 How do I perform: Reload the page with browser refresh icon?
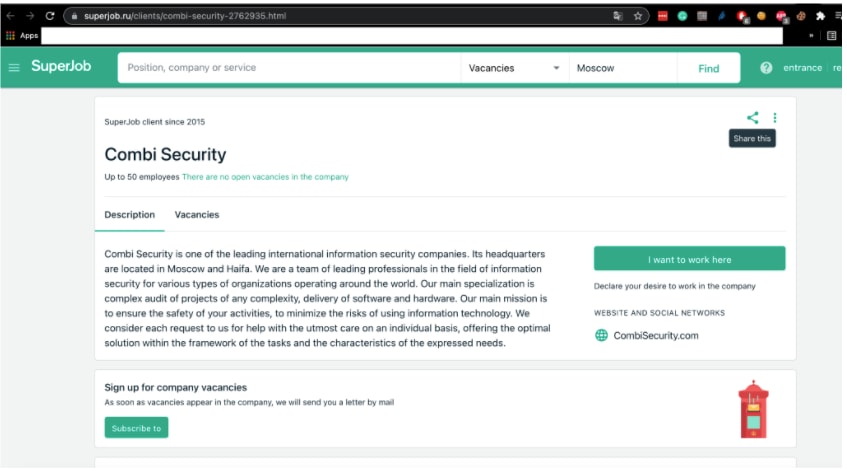tap(50, 16)
